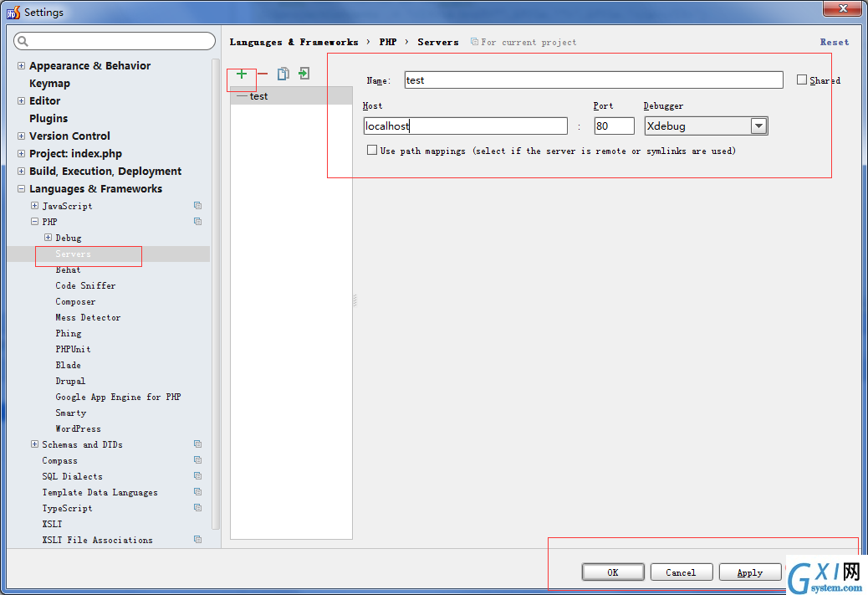Collapse the PHP node
Viewport: 868px width, 595px height.
pyautogui.click(x=34, y=222)
